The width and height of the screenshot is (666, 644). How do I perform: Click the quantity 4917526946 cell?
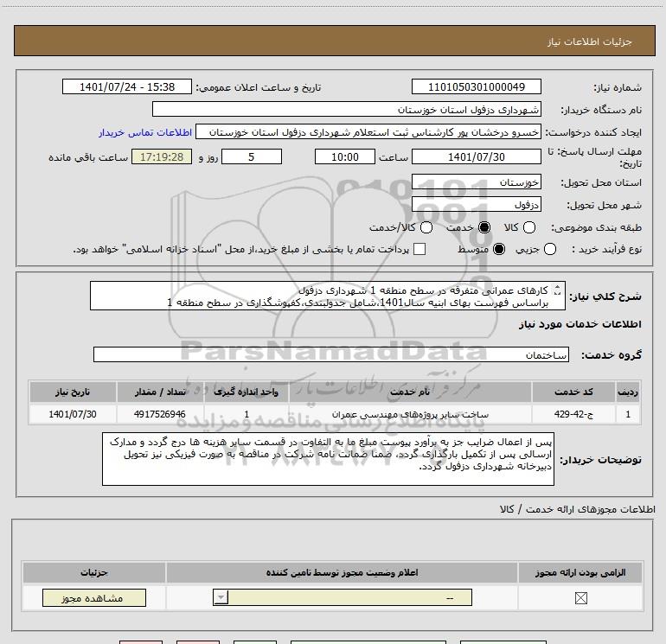tap(160, 414)
